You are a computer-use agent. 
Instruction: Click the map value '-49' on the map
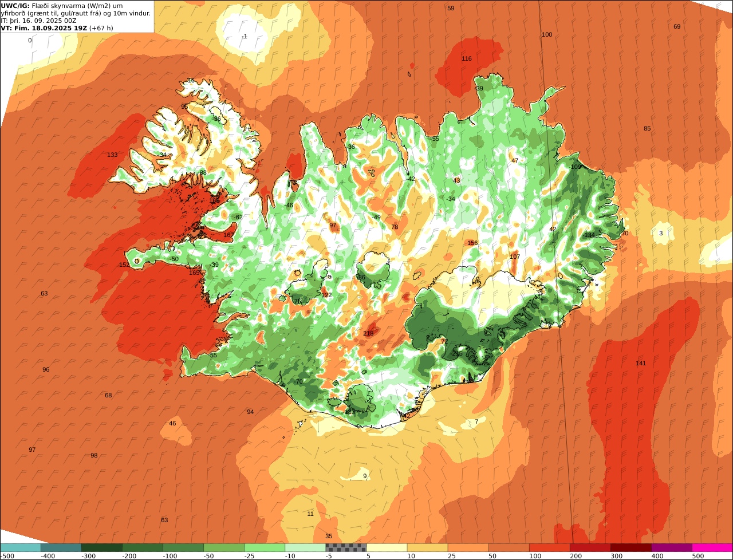[376, 217]
